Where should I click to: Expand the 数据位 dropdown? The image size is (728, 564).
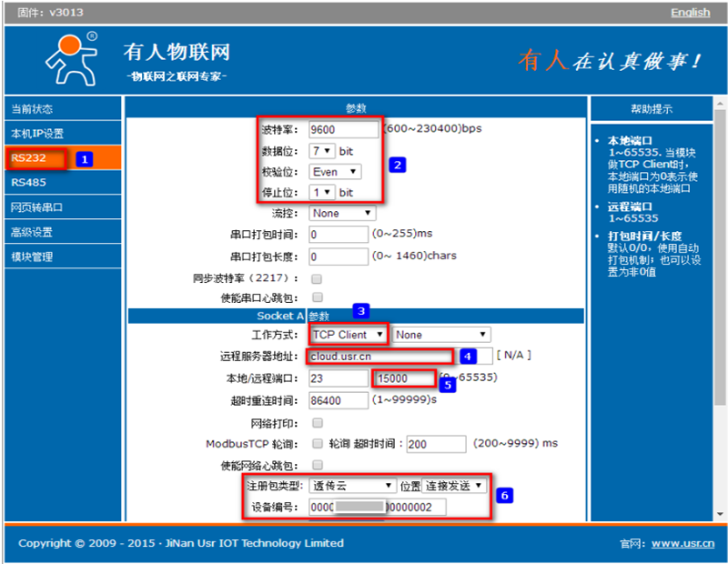[x=322, y=150]
